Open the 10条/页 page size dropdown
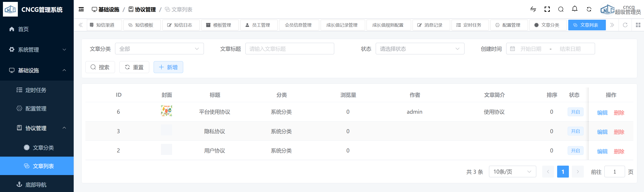Image resolution: width=644 pixels, height=192 pixels. pyautogui.click(x=512, y=171)
